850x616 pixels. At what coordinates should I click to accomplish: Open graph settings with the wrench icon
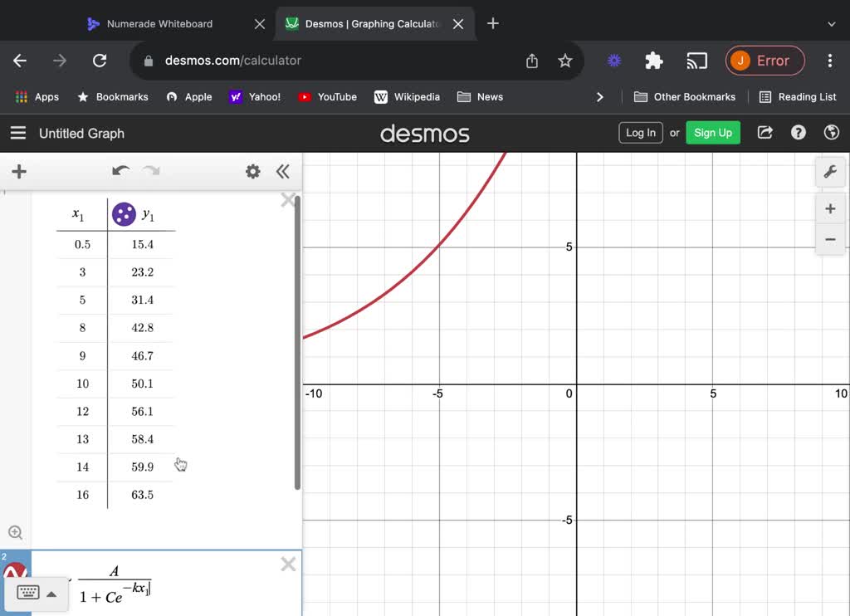point(831,172)
